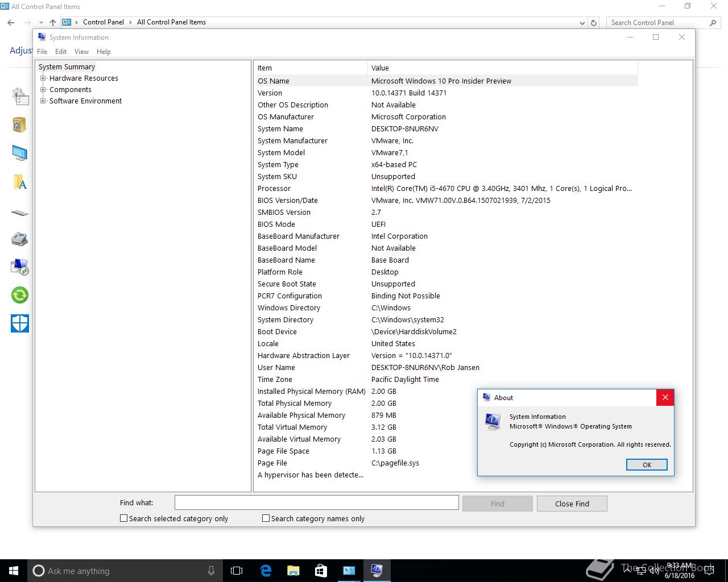Open the Keyboard icon in Control Panel

click(19, 213)
